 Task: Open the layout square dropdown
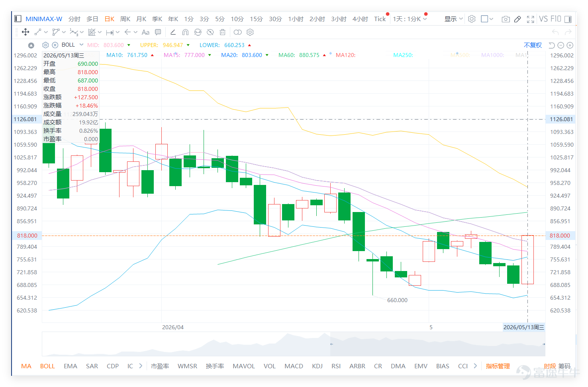click(x=487, y=19)
